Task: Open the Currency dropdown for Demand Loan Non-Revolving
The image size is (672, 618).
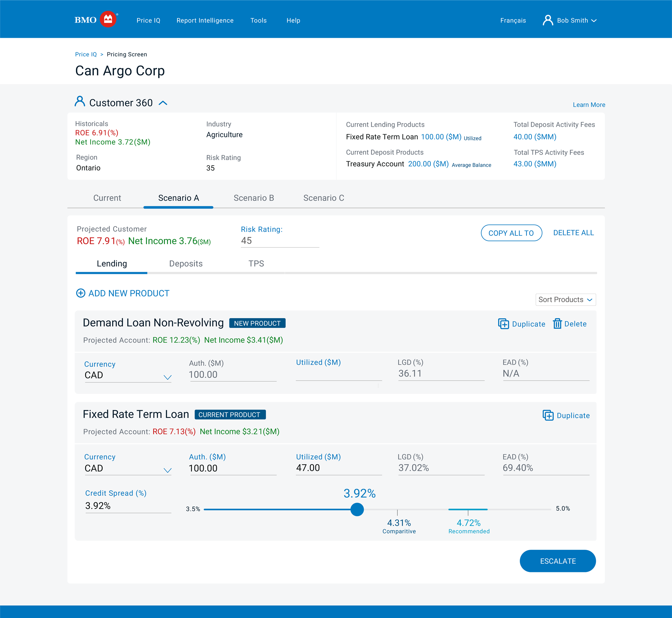Action: click(x=168, y=377)
